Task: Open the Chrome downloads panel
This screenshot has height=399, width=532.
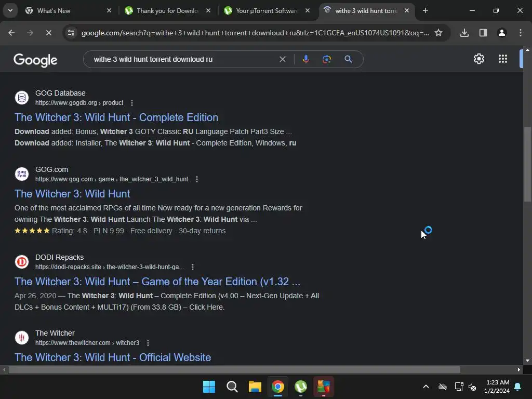Action: point(464,33)
